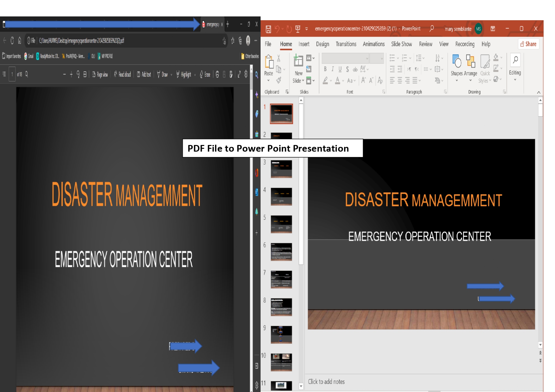Open the browser profile avatar

tap(248, 40)
